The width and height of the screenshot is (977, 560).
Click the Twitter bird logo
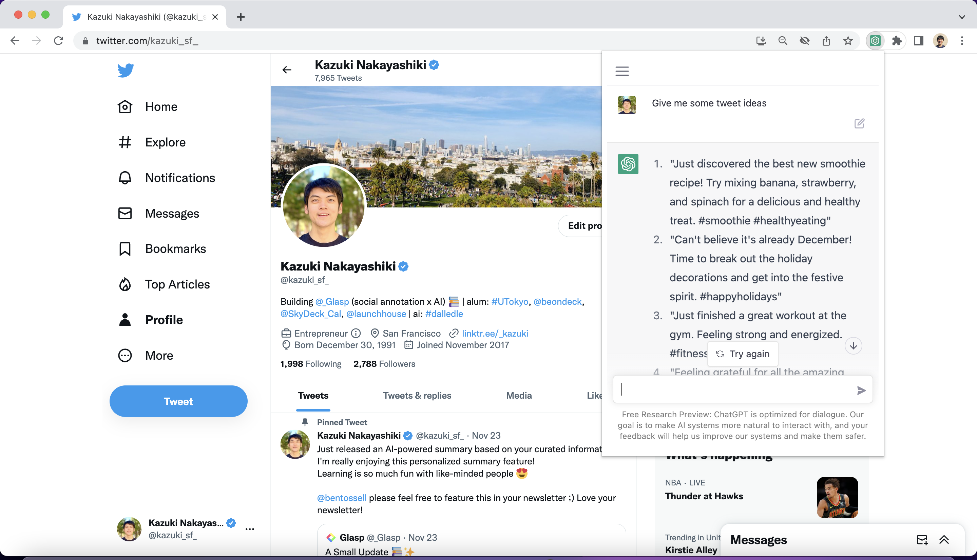click(x=126, y=70)
